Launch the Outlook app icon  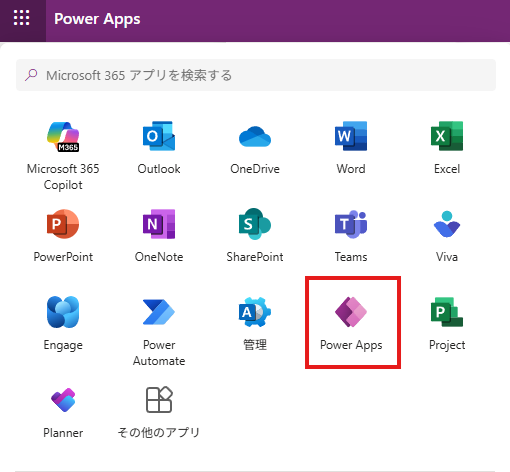point(159,136)
